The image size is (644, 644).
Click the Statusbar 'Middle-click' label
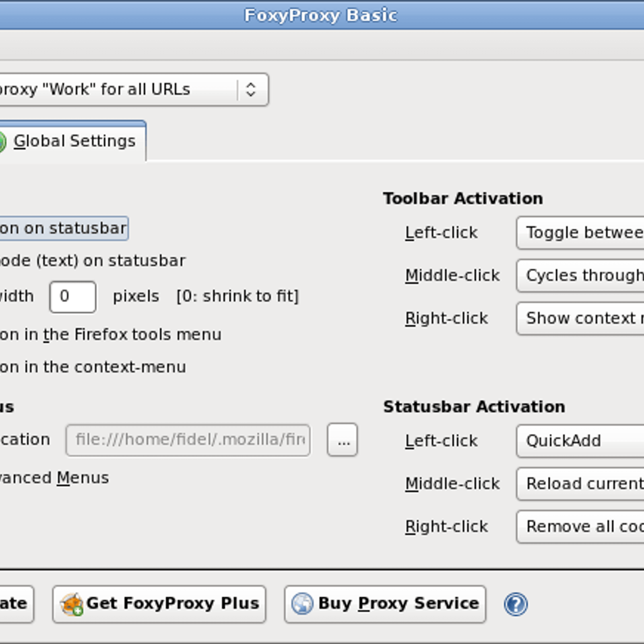pos(452,484)
